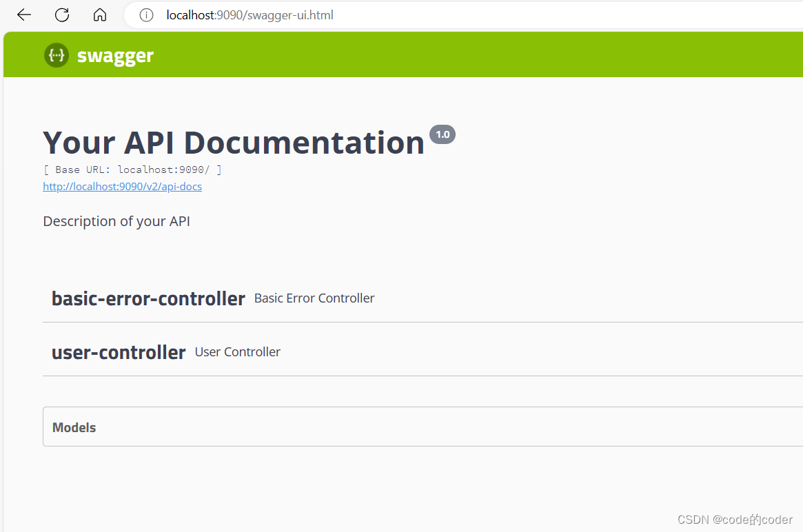The height and width of the screenshot is (532, 803).
Task: Click the 'Your API Documentation' title
Action: (x=234, y=143)
